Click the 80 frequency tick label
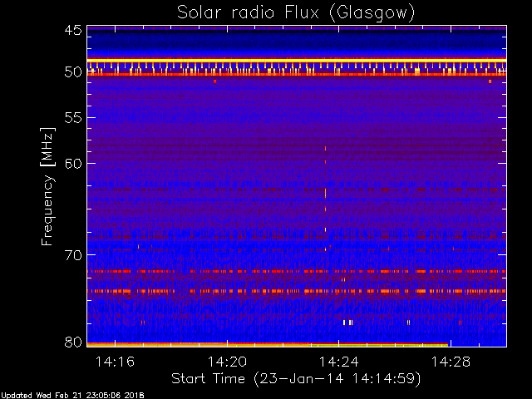The height and width of the screenshot is (399, 532). pos(73,342)
